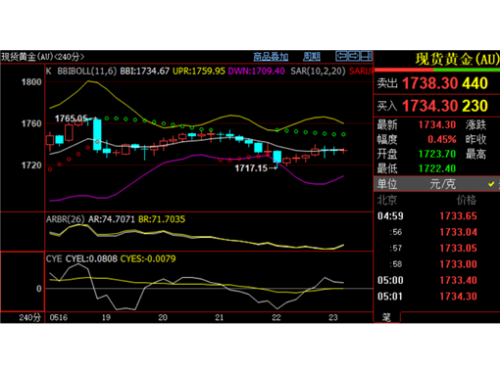Click the left-arrow chart navigation icon

click(x=341, y=56)
